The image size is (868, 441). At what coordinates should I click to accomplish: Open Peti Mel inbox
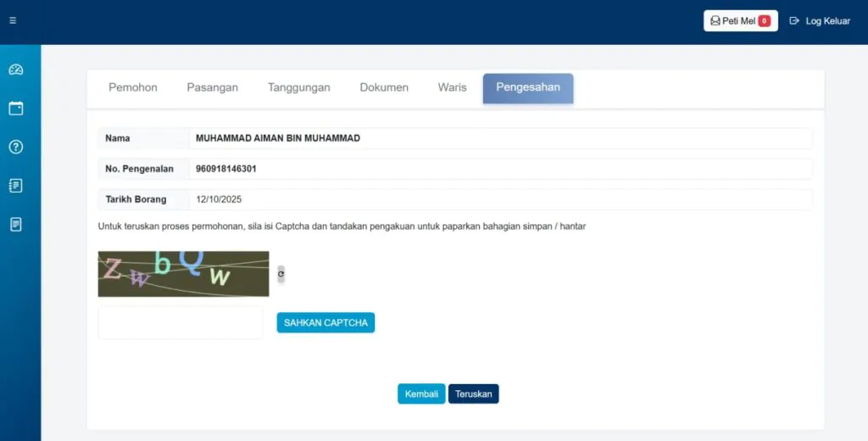click(741, 21)
